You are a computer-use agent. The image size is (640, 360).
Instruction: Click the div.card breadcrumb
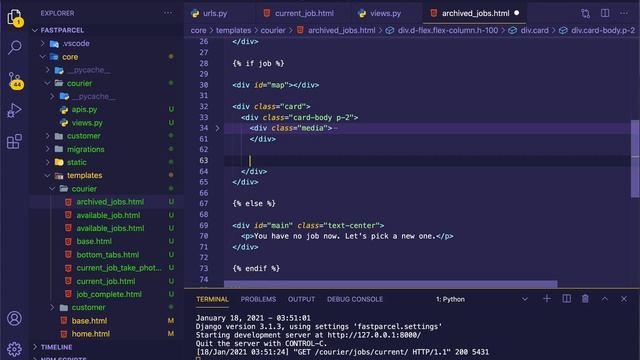pos(534,30)
